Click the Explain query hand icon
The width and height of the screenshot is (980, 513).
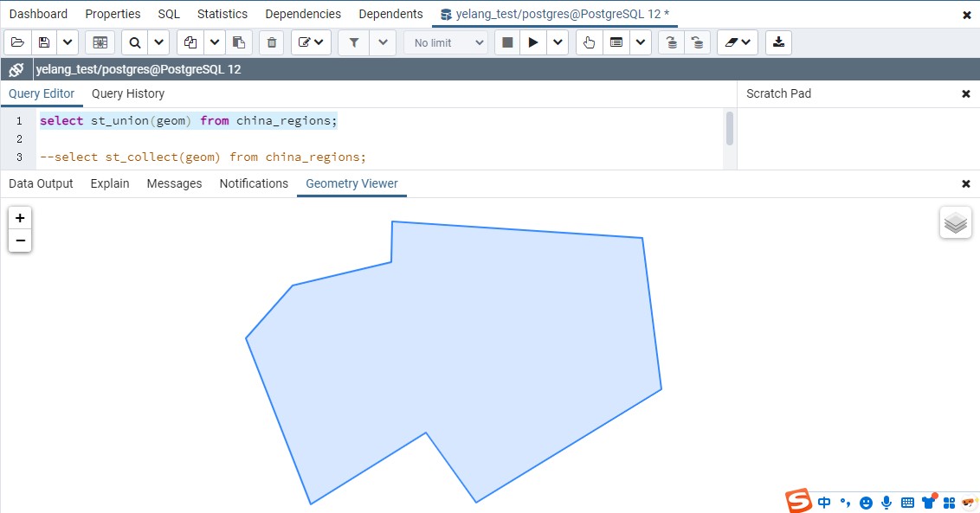[x=589, y=42]
